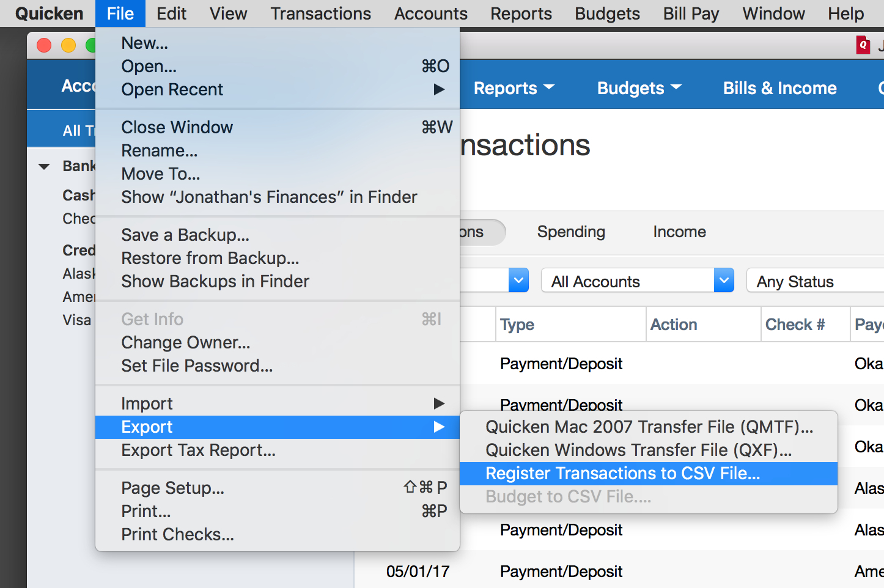Export Quicken Mac 2007 Transfer File (QMTF)
Viewport: 884px width, 588px height.
pos(649,427)
